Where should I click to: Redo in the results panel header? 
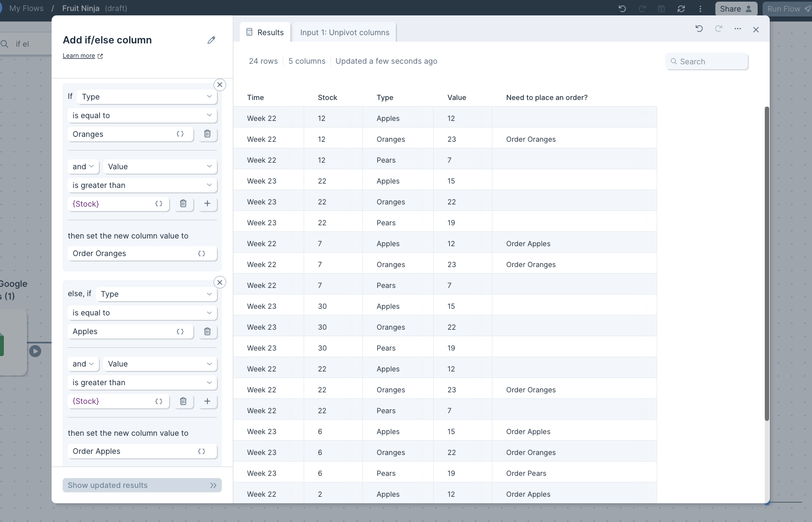point(719,29)
